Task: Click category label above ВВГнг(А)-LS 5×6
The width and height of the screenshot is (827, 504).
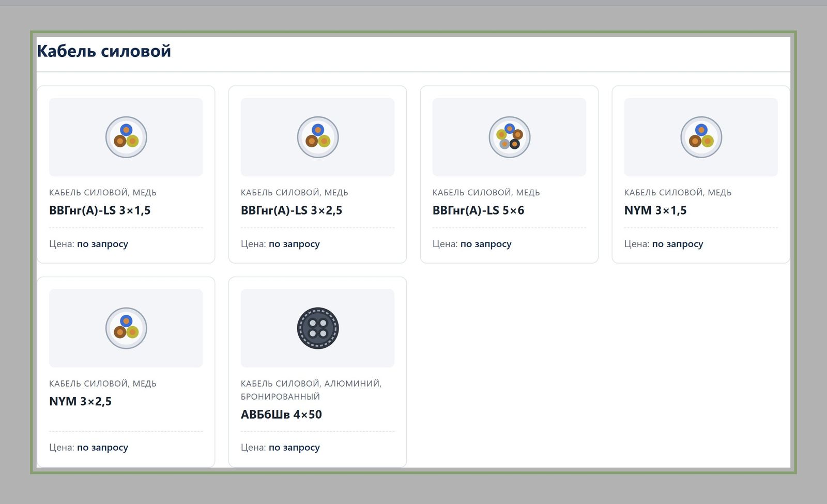Action: click(486, 193)
